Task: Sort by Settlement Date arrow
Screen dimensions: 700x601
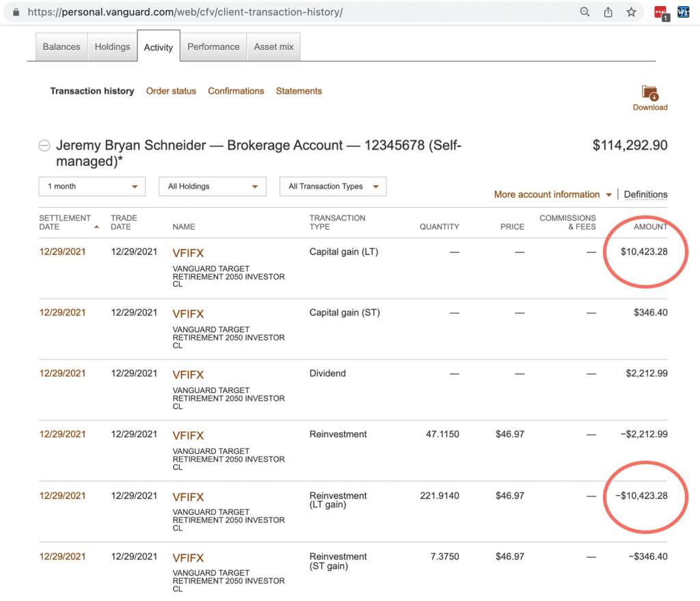Action: coord(96,227)
